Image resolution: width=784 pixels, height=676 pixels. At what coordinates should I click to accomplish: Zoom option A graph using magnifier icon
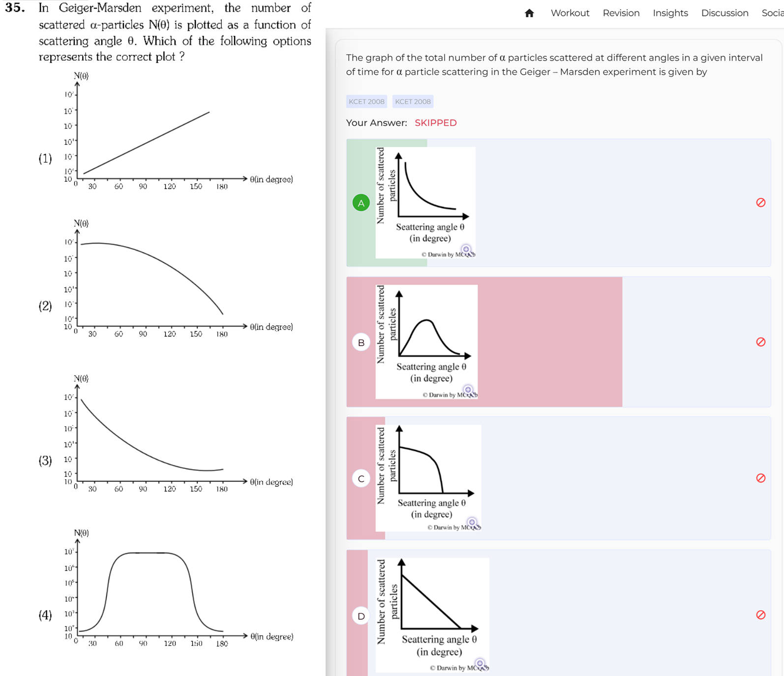pyautogui.click(x=466, y=249)
